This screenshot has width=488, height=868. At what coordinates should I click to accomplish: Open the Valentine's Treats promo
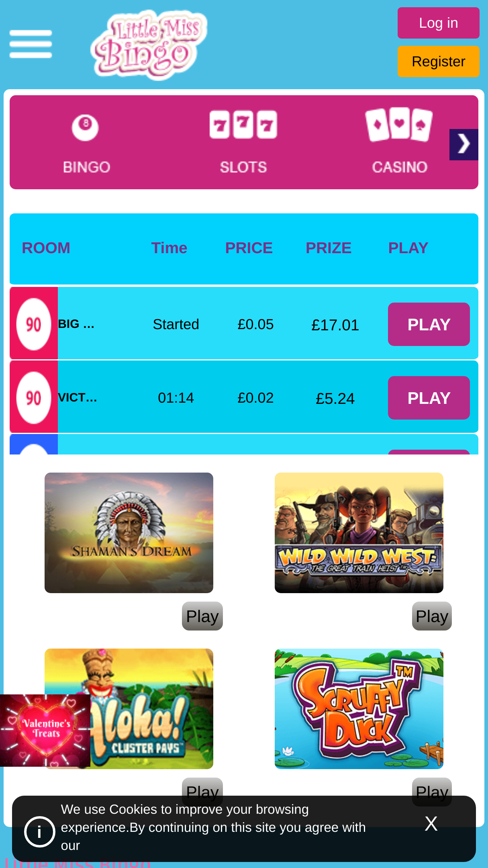point(45,731)
